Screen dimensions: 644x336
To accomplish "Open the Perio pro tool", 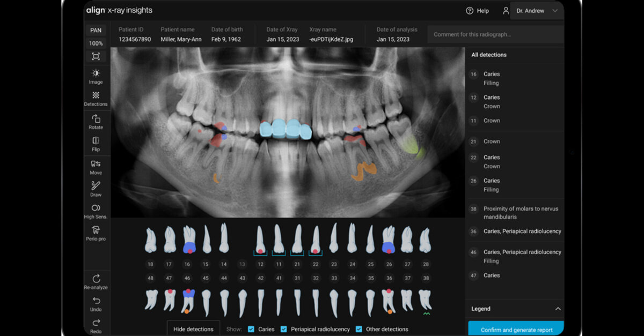I will tap(96, 233).
